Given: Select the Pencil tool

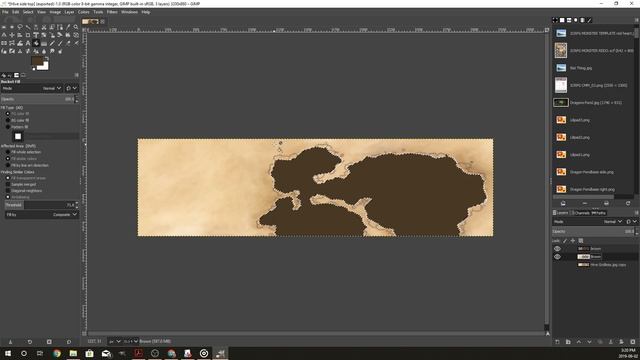Looking at the screenshot, I should point(52,43).
